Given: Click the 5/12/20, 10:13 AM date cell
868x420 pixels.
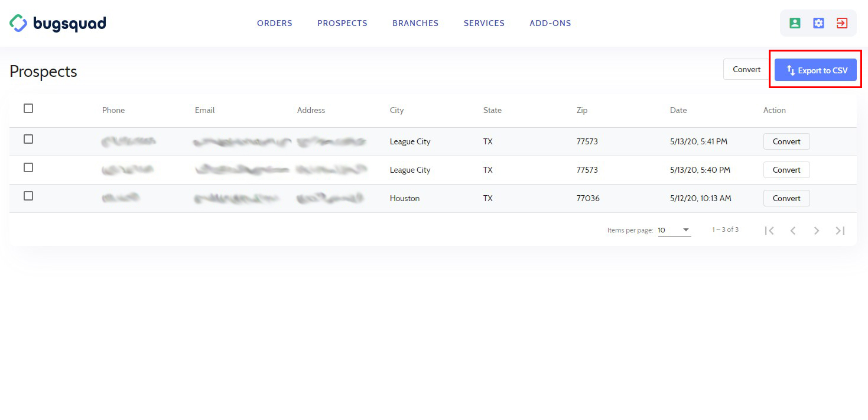Looking at the screenshot, I should click(701, 198).
